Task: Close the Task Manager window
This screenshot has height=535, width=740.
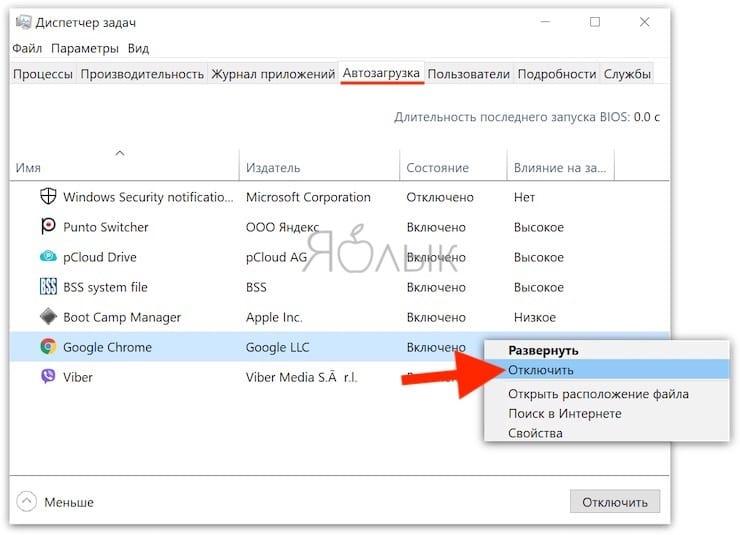Action: [644, 22]
